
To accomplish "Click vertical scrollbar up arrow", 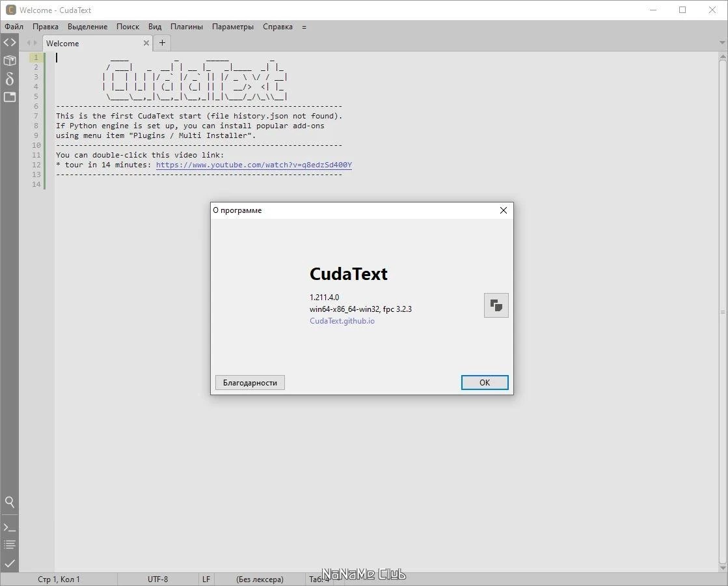I will [x=723, y=57].
